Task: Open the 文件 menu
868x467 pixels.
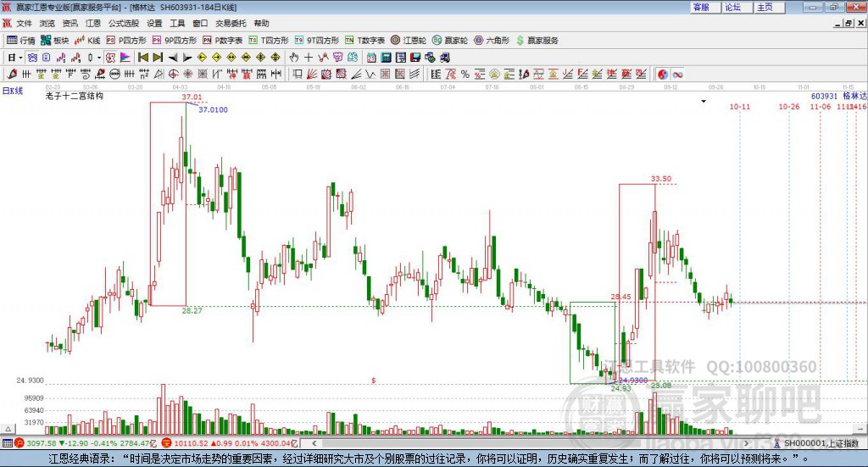Action: 24,23
